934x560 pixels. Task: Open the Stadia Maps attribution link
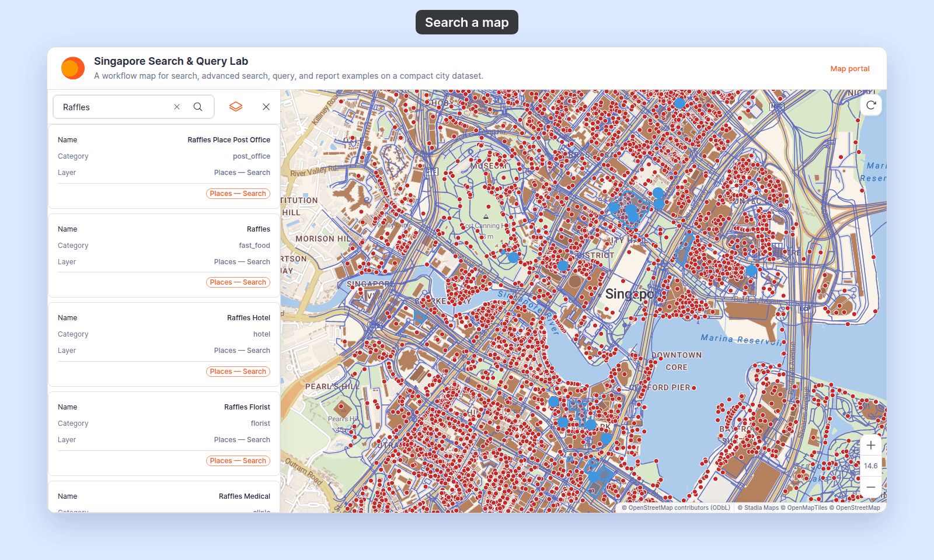tap(758, 508)
